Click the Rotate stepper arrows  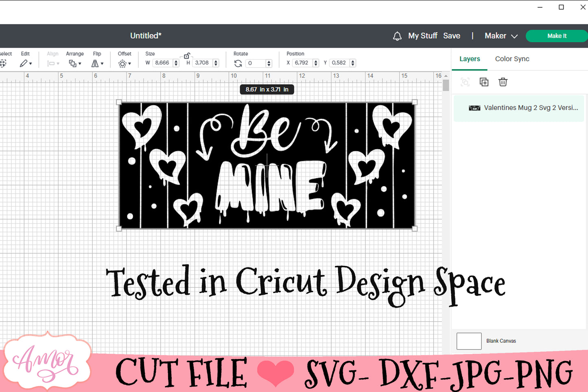coord(269,63)
